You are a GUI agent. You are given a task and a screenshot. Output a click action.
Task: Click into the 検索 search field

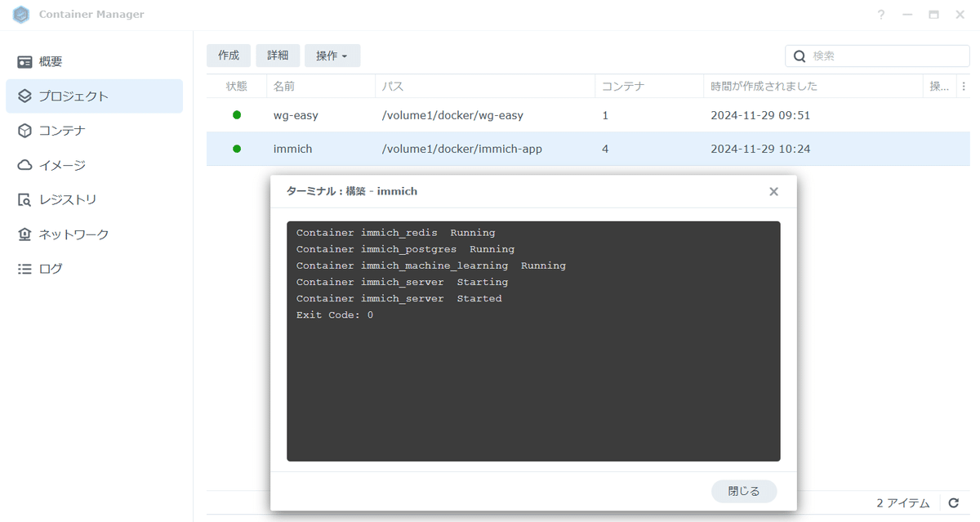click(878, 56)
